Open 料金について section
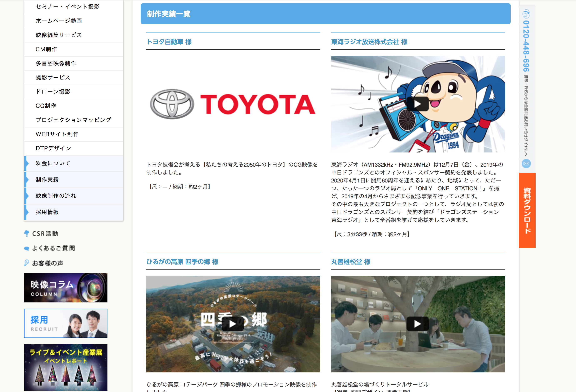The height and width of the screenshot is (392, 576). click(74, 163)
